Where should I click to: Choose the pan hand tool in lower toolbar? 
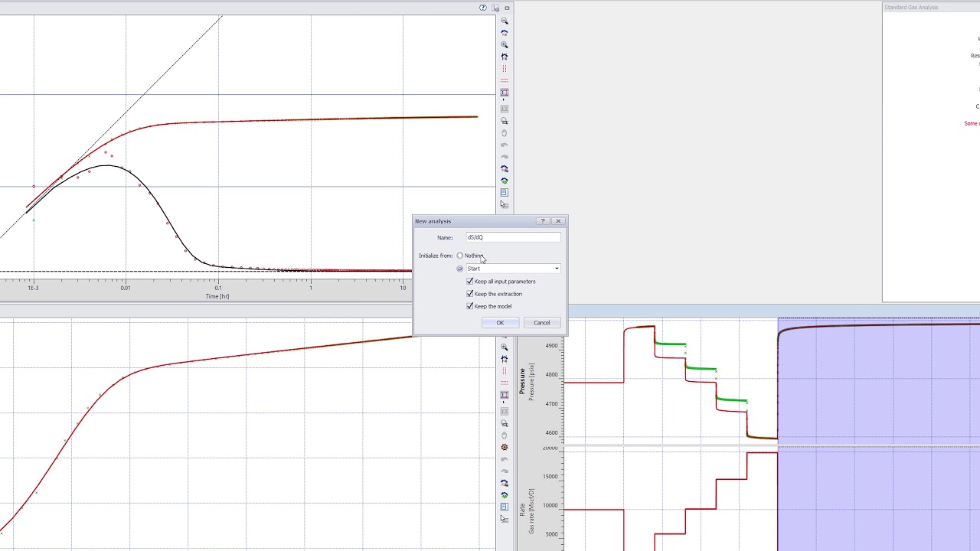pos(504,435)
